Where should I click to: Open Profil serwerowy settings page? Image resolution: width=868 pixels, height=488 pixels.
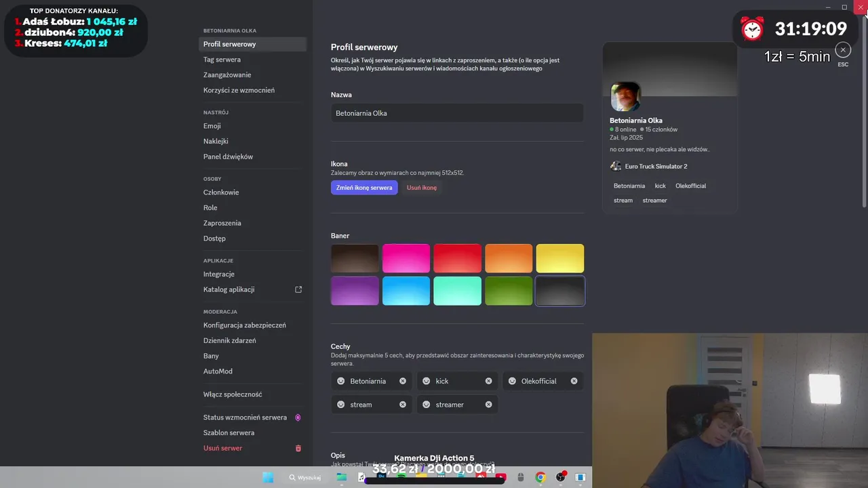[x=253, y=44]
